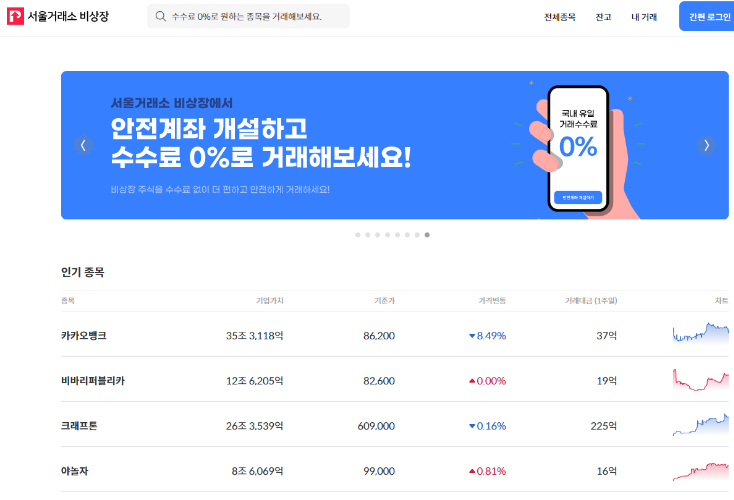734x500 pixels.
Task: Click the 86,200 base price
Action: [x=379, y=336]
